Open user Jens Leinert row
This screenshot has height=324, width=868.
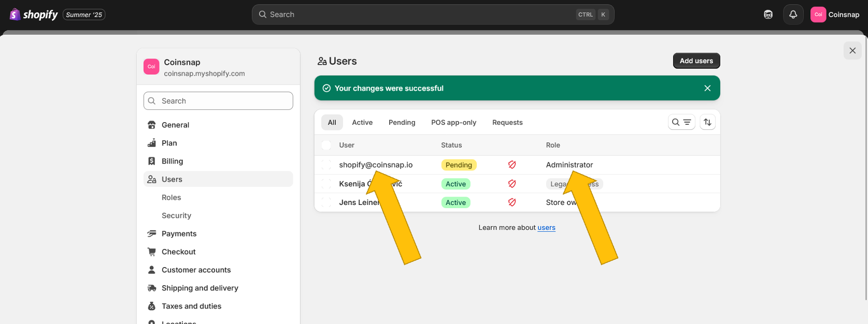point(517,202)
